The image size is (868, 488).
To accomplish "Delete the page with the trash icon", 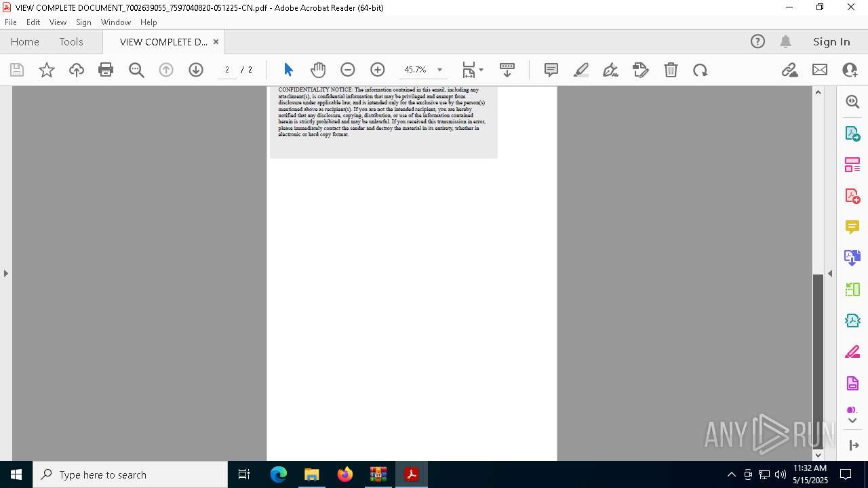I will tap(671, 70).
